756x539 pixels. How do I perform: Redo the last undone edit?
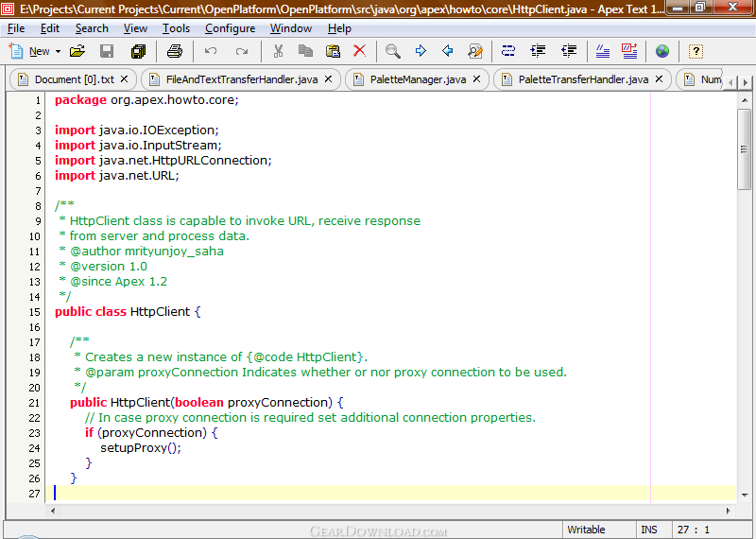(x=242, y=51)
